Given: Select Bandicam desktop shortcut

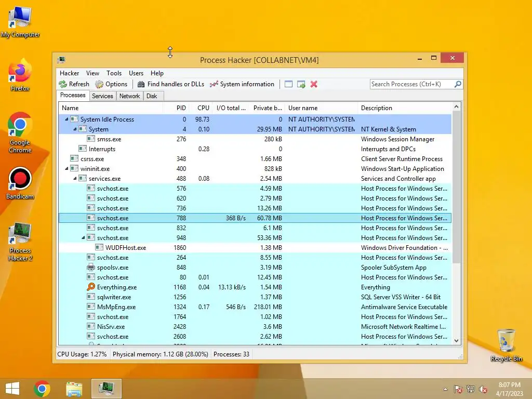Looking at the screenshot, I should coord(20,183).
